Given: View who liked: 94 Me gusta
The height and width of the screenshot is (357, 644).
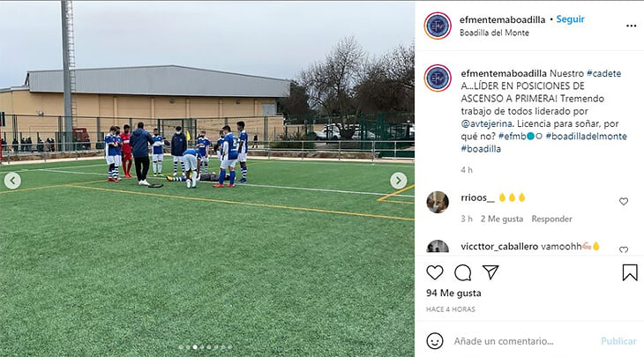Looking at the screenshot, I should coord(453,293).
